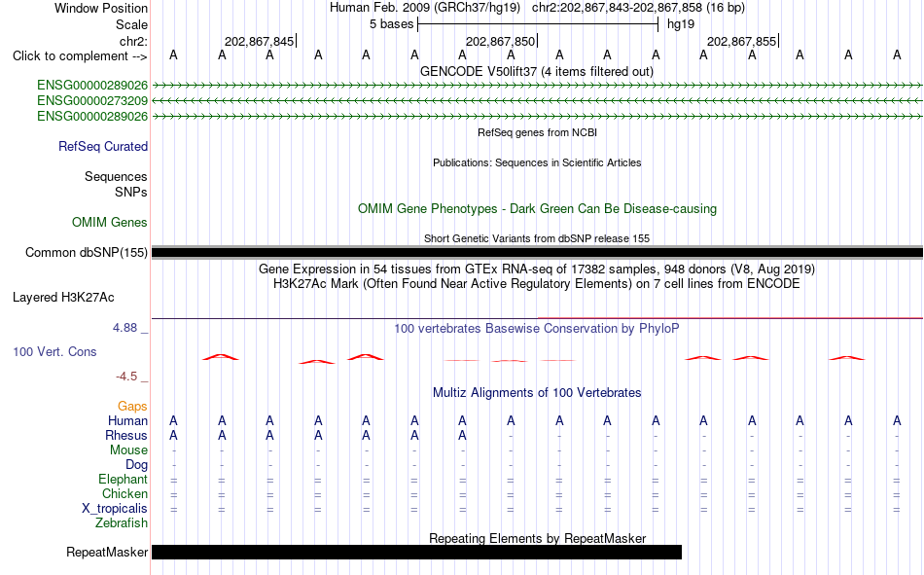Image resolution: width=924 pixels, height=575 pixels.
Task: Click the Human alignment row label
Action: [x=127, y=420]
